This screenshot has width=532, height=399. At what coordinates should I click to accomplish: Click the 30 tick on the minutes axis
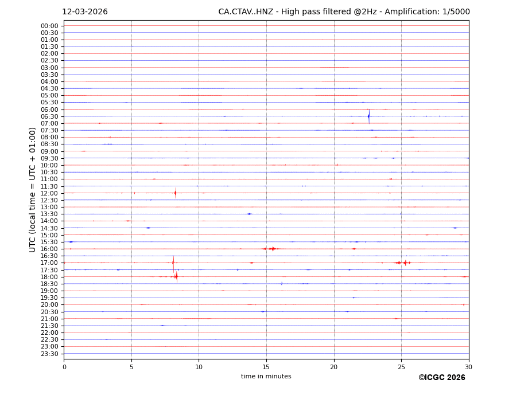pos(468,367)
